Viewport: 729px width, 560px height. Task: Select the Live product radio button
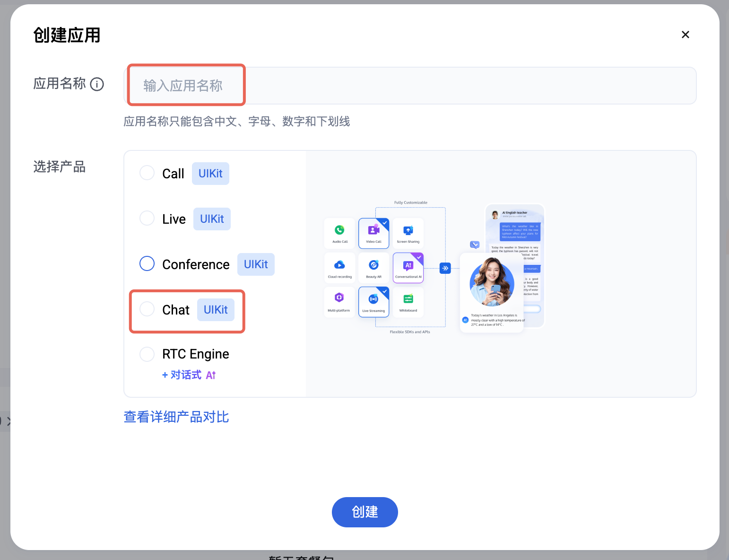pos(147,219)
